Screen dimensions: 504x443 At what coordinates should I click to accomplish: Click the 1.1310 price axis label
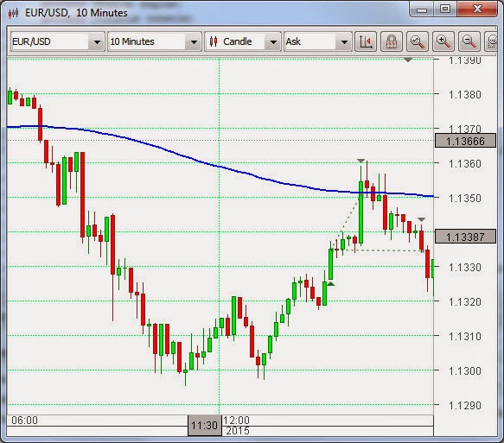tap(465, 337)
